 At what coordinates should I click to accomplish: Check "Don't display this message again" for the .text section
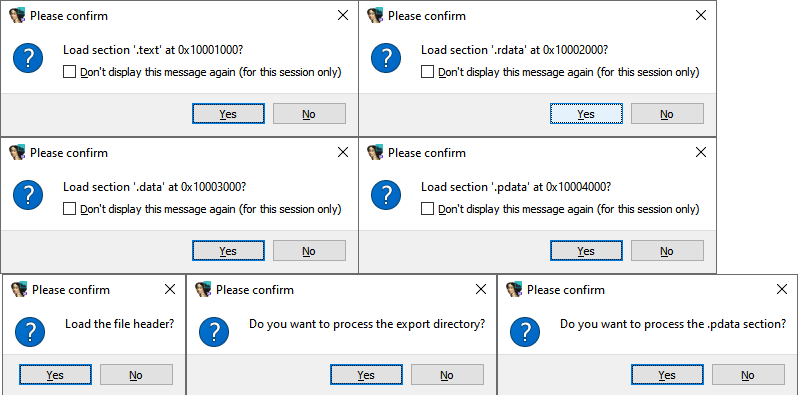69,72
